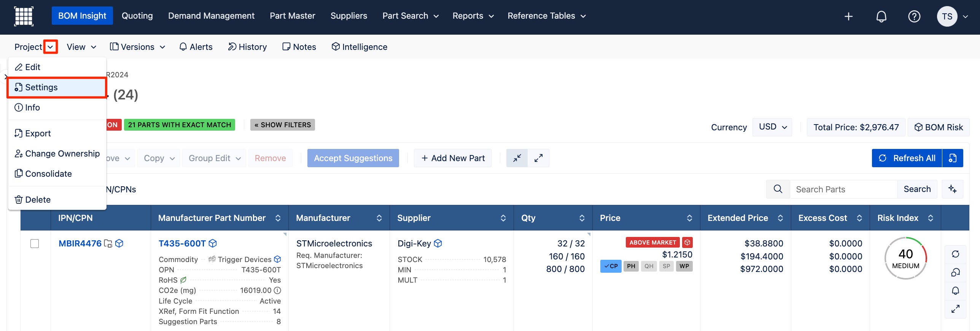Viewport: 980px width, 331px height.
Task: Click the RoHS green leaf icon
Action: click(x=183, y=280)
